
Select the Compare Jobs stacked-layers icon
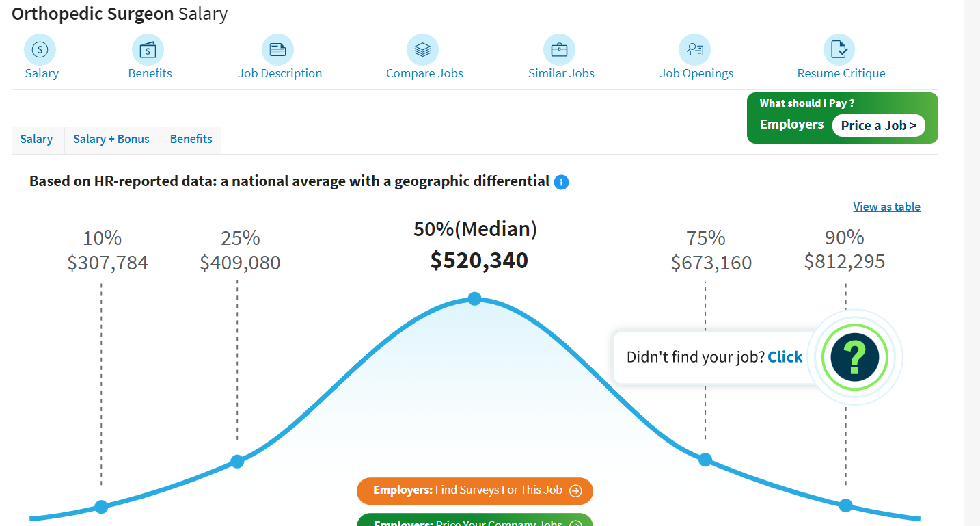point(422,50)
